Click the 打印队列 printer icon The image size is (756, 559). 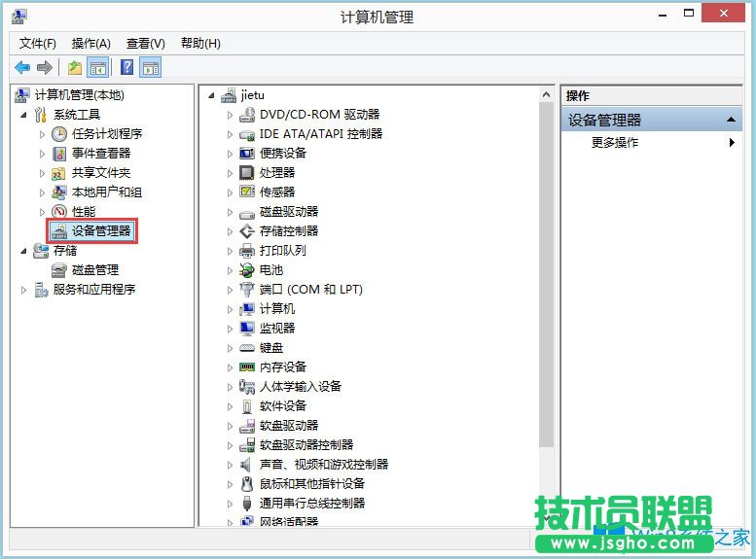[x=247, y=251]
